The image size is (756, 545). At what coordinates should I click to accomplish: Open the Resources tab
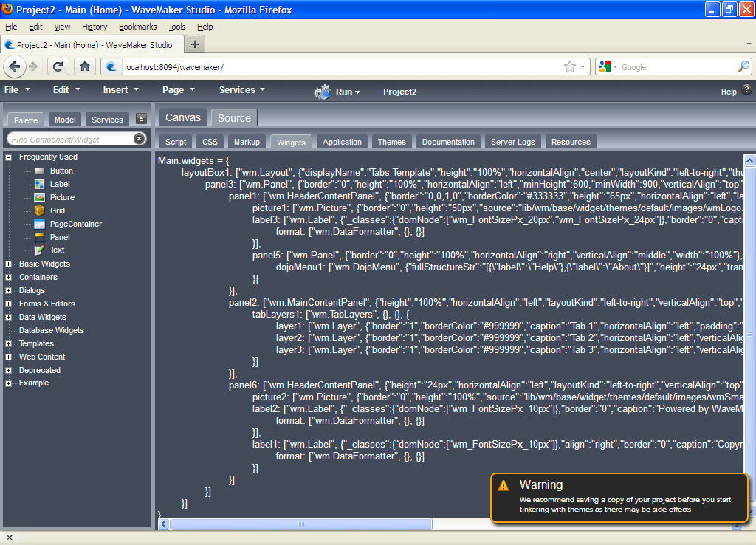(571, 142)
